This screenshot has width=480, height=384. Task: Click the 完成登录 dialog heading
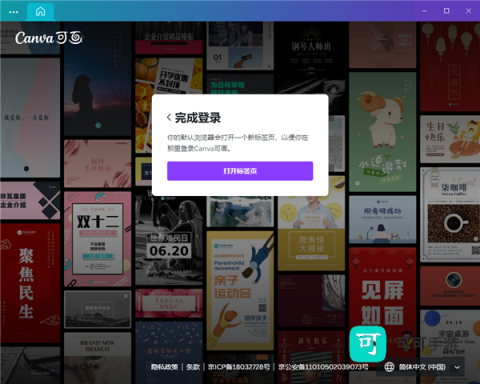[198, 118]
